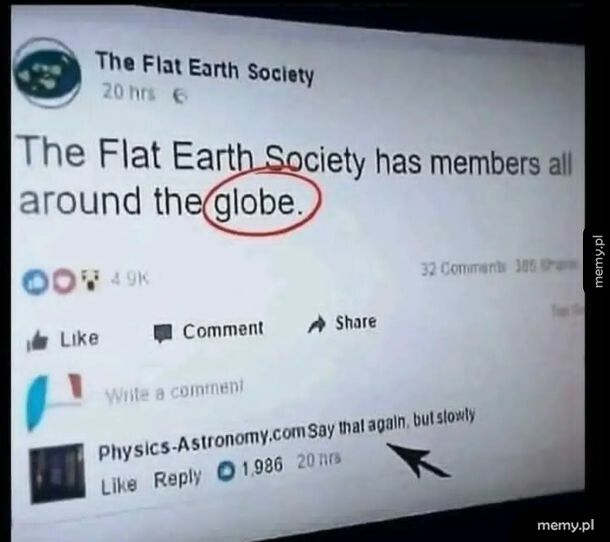
Task: Like the Physics-Astronomy.com comment
Action: 119,485
